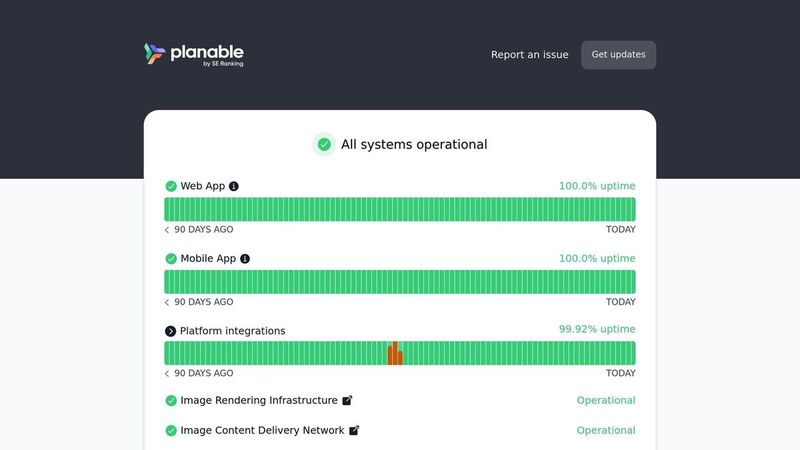Click the green check beside Web App

click(171, 186)
